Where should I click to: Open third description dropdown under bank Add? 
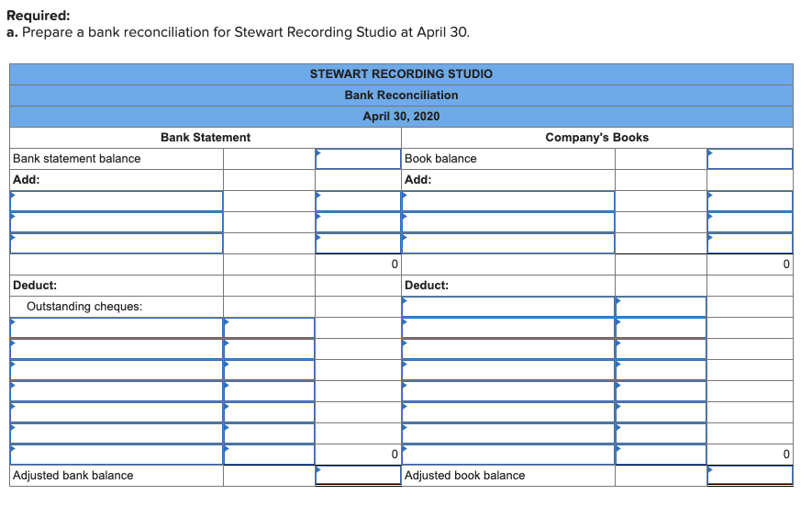click(x=117, y=243)
